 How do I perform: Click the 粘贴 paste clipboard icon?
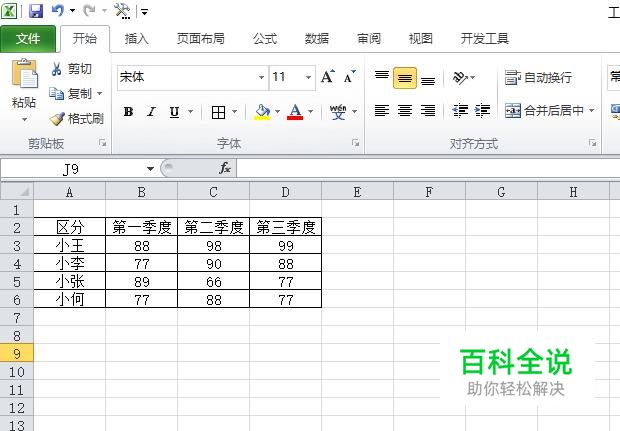point(25,74)
